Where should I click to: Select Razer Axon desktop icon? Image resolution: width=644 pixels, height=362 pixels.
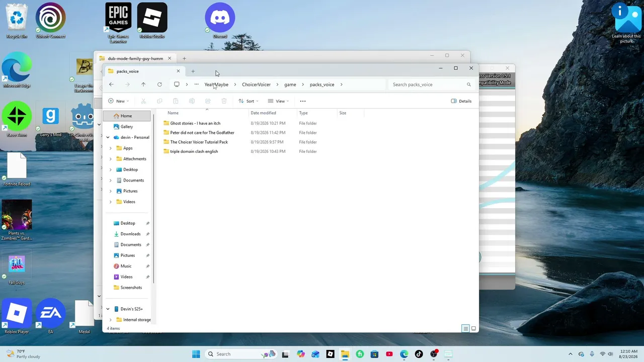coord(17,119)
